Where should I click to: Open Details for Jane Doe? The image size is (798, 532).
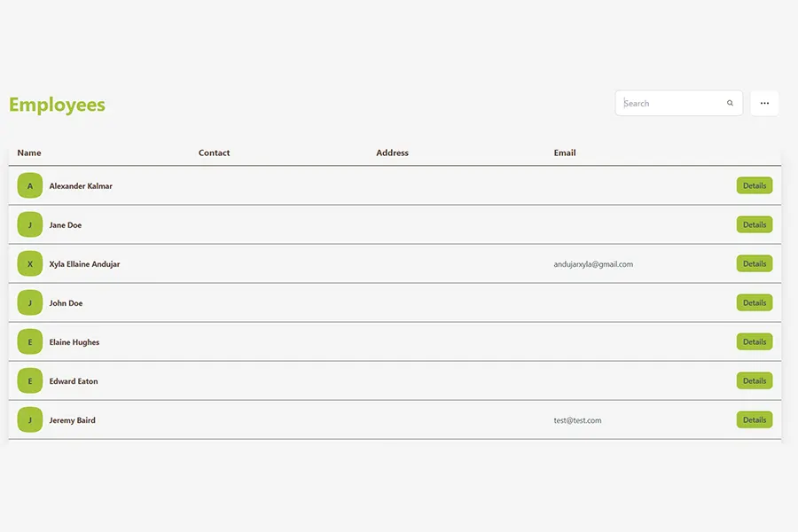coord(754,225)
